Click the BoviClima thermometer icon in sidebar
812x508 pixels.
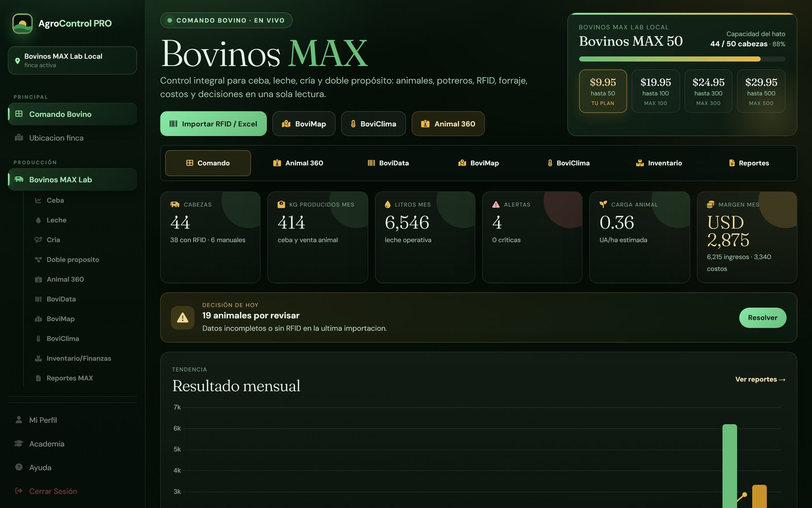point(38,339)
